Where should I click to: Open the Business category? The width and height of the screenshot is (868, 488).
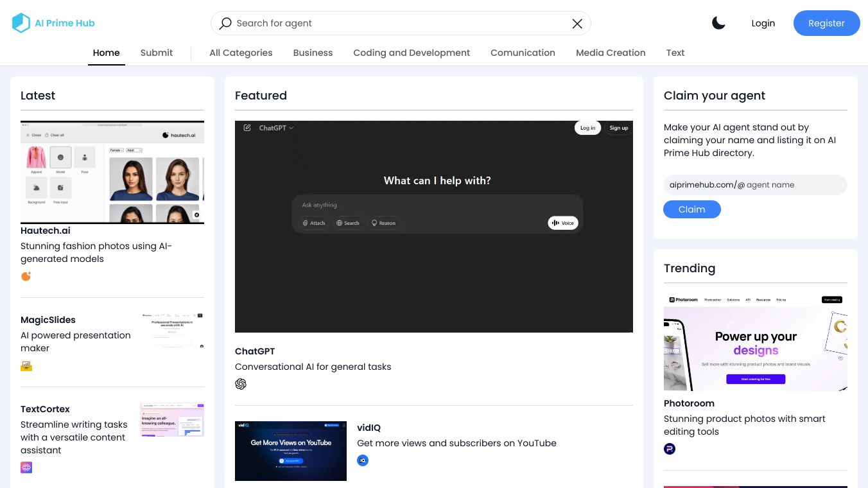click(313, 53)
